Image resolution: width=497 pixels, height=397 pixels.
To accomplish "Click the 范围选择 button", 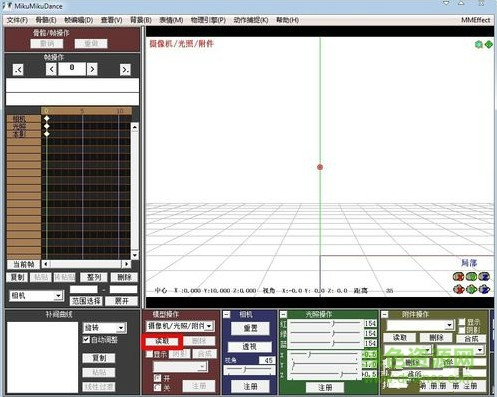I will coord(86,301).
